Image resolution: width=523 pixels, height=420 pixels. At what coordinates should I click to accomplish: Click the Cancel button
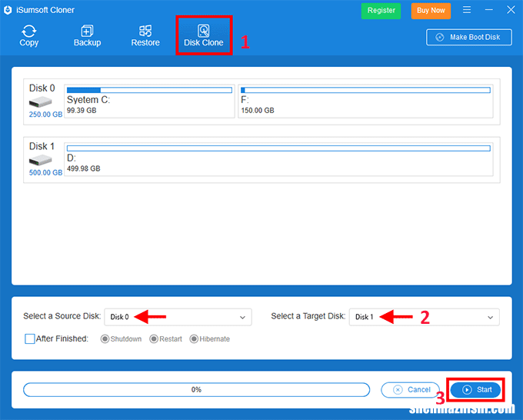coord(411,390)
